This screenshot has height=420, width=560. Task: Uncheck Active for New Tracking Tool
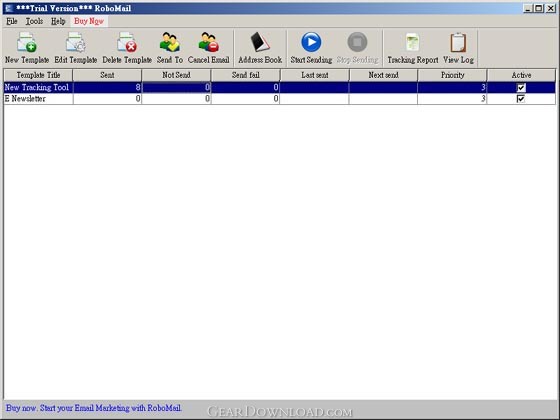[521, 88]
